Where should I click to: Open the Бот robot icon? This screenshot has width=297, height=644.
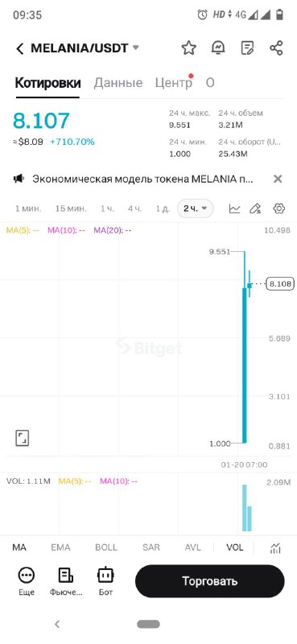(x=105, y=580)
